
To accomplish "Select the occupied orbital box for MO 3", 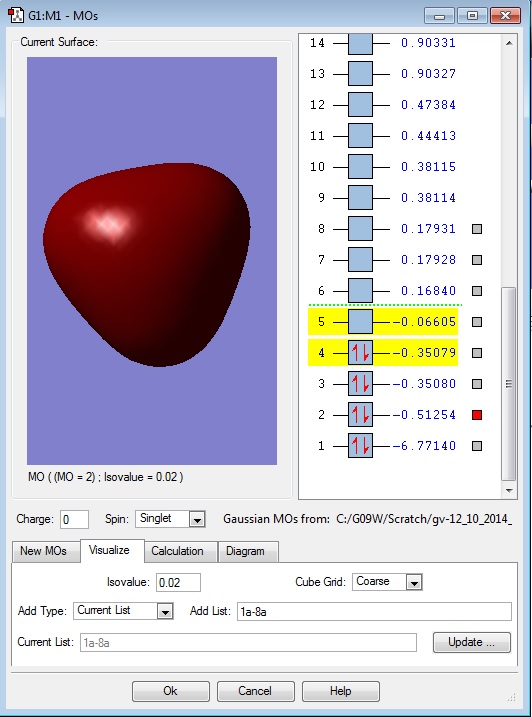I will coord(360,384).
